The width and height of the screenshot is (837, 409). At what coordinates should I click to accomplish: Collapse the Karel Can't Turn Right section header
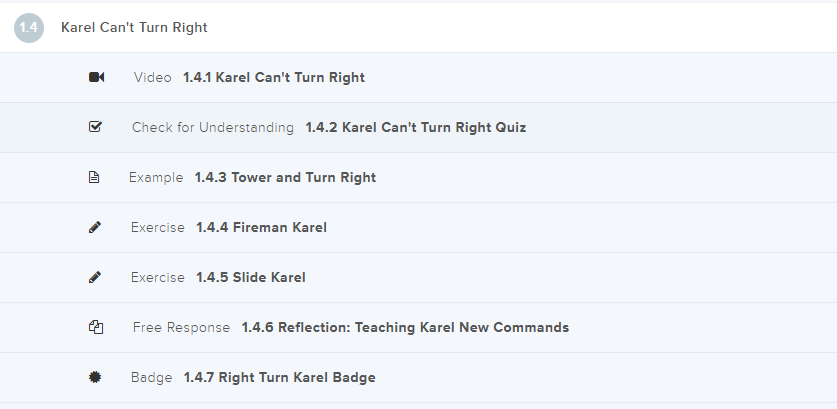(x=134, y=28)
